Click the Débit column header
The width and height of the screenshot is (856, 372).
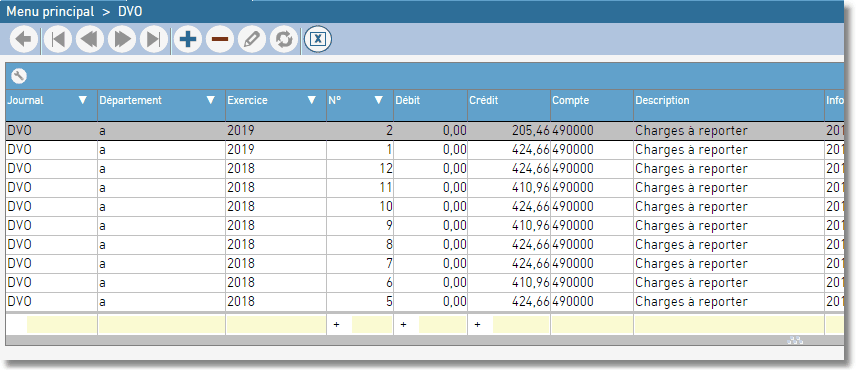tap(430, 105)
